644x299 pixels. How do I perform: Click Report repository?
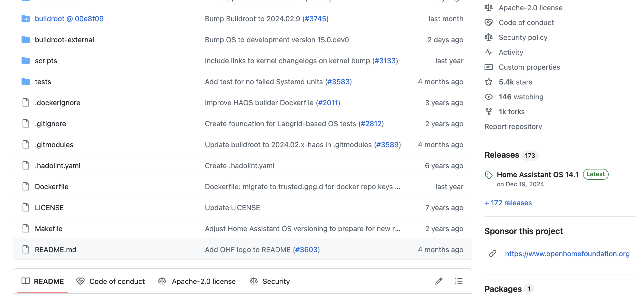513,126
